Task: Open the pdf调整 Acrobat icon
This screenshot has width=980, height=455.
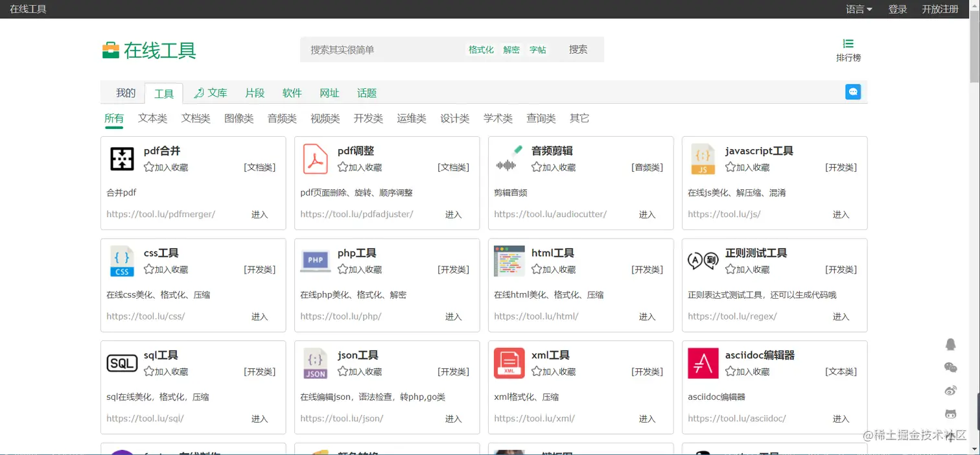Action: tap(316, 159)
